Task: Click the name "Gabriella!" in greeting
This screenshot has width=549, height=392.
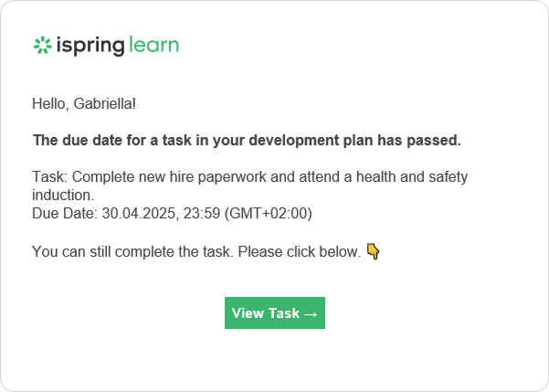Action: tap(105, 103)
